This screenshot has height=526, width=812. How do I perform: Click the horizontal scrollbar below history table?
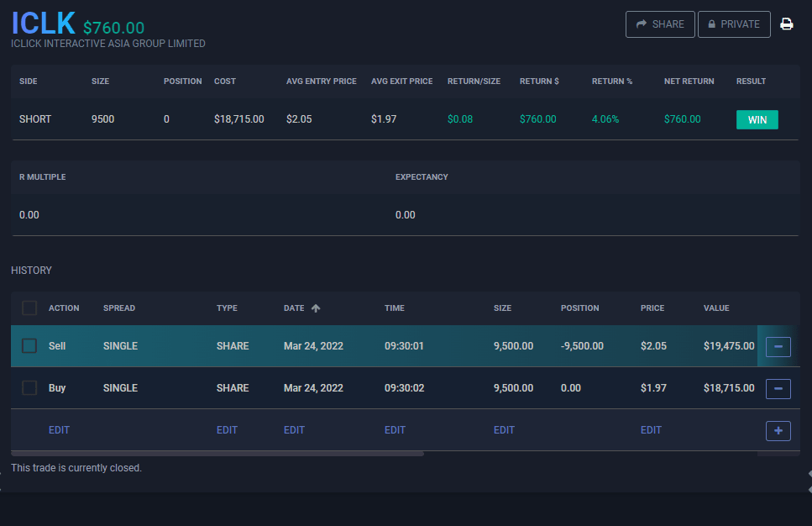tap(218, 454)
